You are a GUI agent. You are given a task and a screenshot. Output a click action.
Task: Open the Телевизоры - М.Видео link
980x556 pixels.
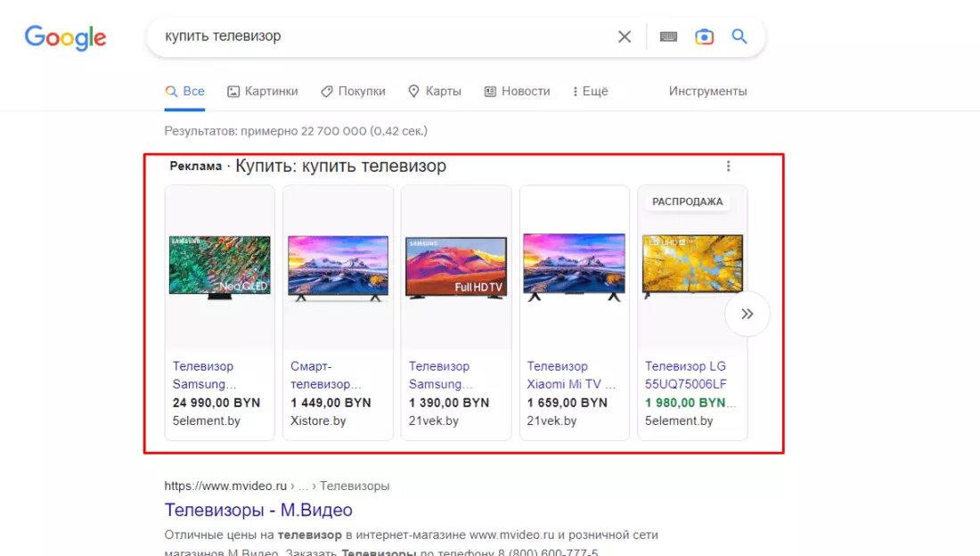(257, 509)
